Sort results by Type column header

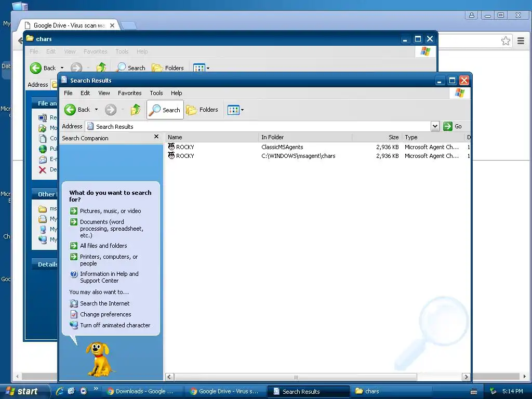pyautogui.click(x=433, y=137)
